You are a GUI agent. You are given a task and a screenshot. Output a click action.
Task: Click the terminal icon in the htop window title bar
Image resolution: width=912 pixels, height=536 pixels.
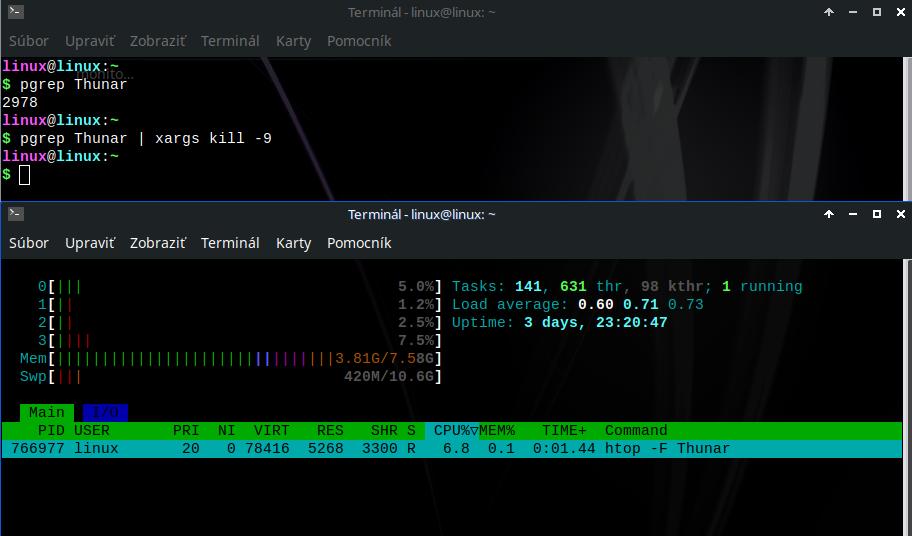[15, 214]
